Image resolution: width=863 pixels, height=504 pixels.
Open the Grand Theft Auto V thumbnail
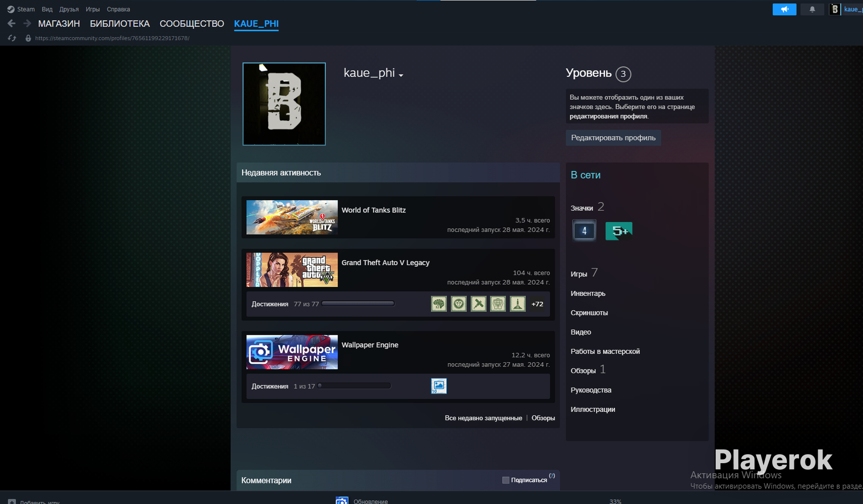click(x=292, y=270)
